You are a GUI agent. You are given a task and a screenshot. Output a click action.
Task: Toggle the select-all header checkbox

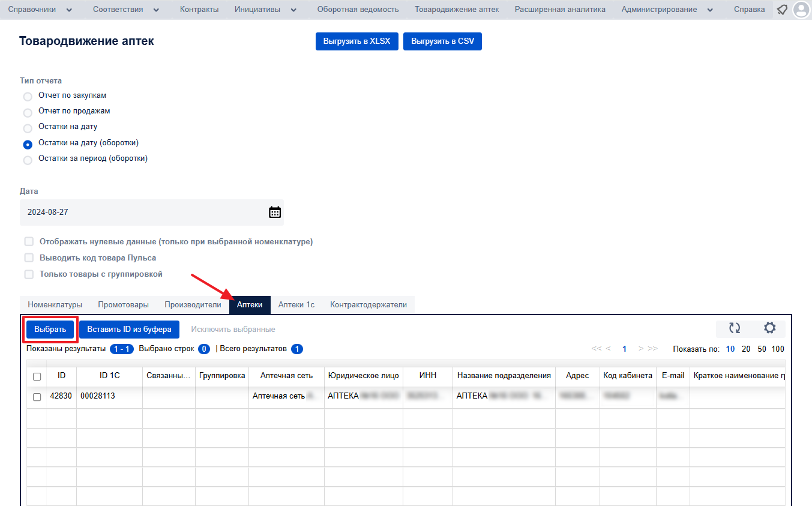pos(37,376)
